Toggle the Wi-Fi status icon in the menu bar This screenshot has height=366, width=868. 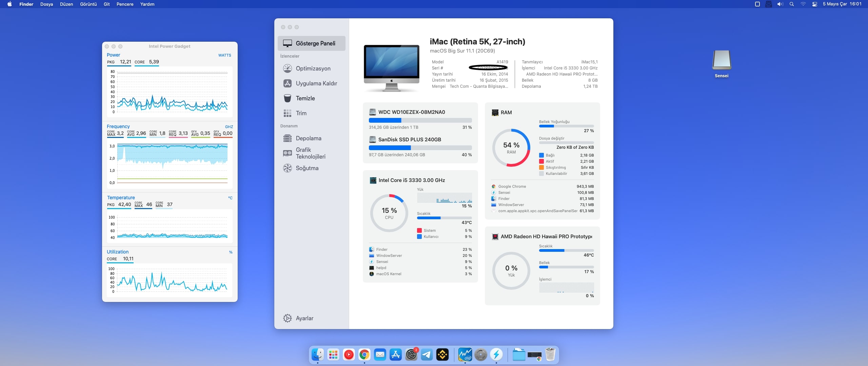803,4
